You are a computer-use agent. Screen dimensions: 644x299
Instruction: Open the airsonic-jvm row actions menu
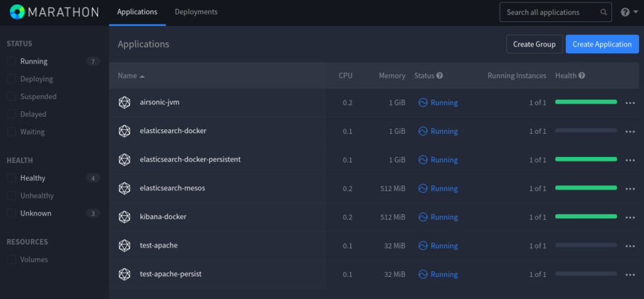click(x=631, y=102)
